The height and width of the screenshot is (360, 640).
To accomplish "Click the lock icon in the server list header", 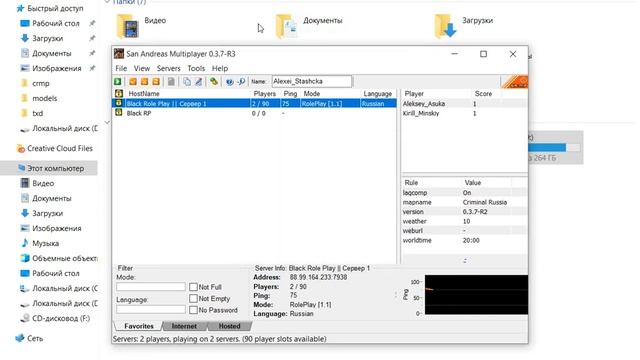I will coord(119,93).
